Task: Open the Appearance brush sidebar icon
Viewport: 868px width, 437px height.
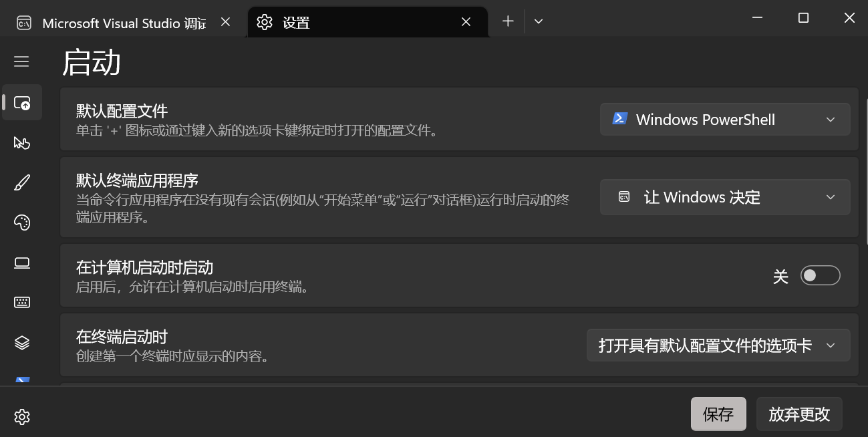Action: [22, 182]
